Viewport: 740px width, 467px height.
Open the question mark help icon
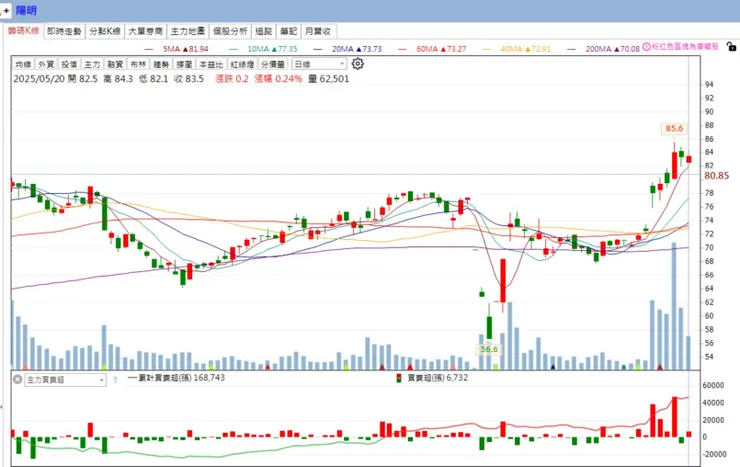point(115,380)
